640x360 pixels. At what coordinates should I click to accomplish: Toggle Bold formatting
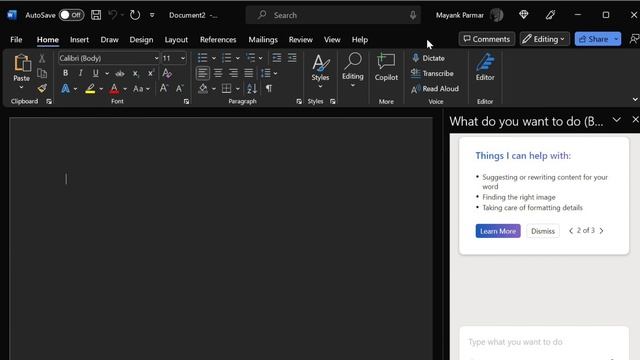65,73
